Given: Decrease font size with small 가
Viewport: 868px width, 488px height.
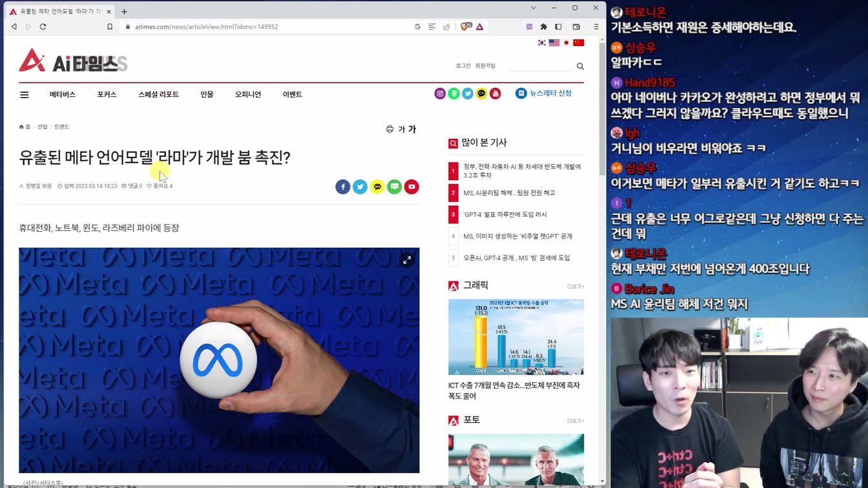Looking at the screenshot, I should pyautogui.click(x=401, y=130).
